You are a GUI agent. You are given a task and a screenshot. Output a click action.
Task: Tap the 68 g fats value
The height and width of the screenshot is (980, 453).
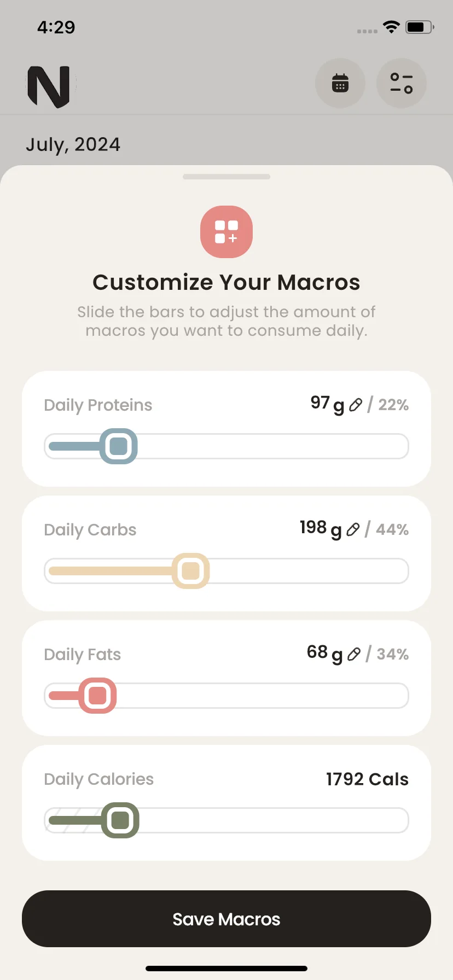pyautogui.click(x=324, y=654)
